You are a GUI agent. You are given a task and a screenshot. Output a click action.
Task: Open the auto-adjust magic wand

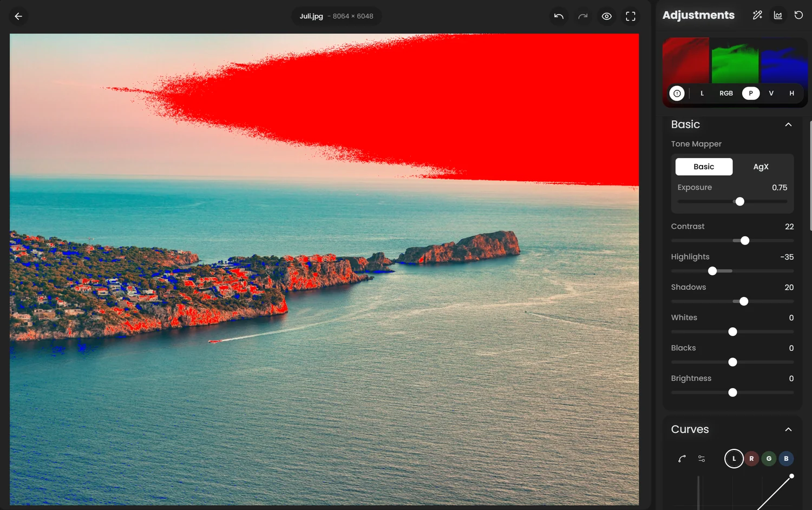point(757,15)
